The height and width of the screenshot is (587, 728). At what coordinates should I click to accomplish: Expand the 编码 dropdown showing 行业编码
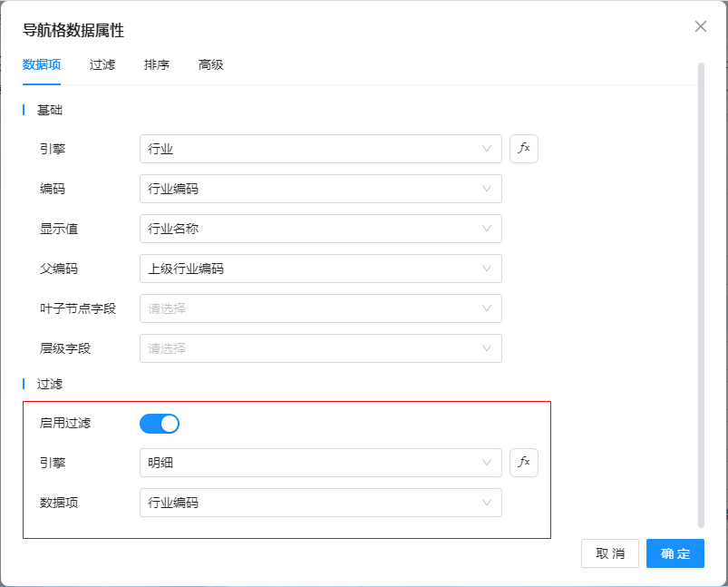320,189
